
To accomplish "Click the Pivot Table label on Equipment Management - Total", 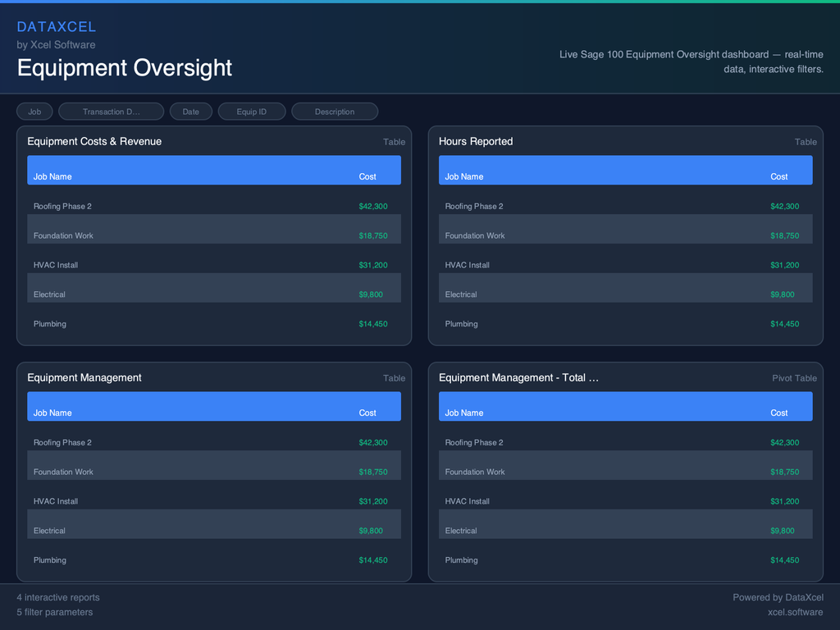I will pos(794,378).
